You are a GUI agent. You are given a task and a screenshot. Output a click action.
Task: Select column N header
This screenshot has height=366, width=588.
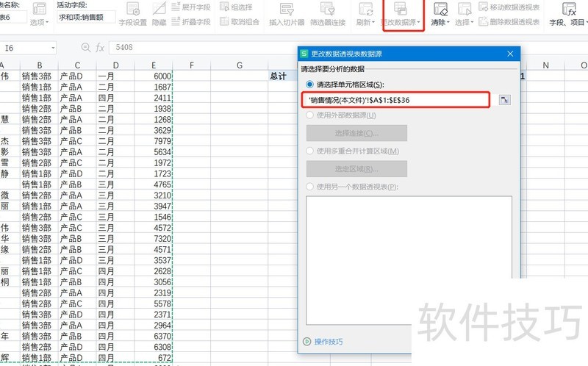[545, 65]
